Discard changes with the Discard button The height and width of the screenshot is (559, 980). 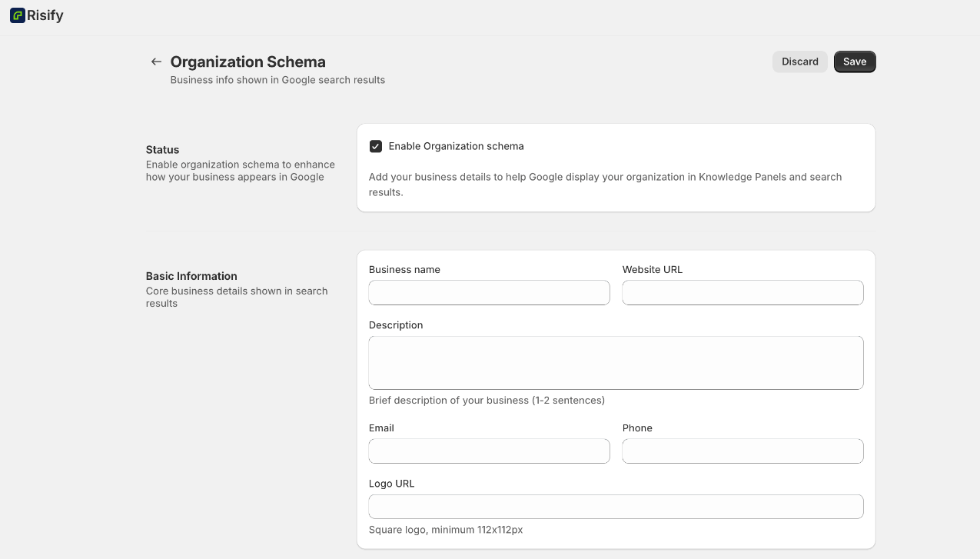point(799,62)
